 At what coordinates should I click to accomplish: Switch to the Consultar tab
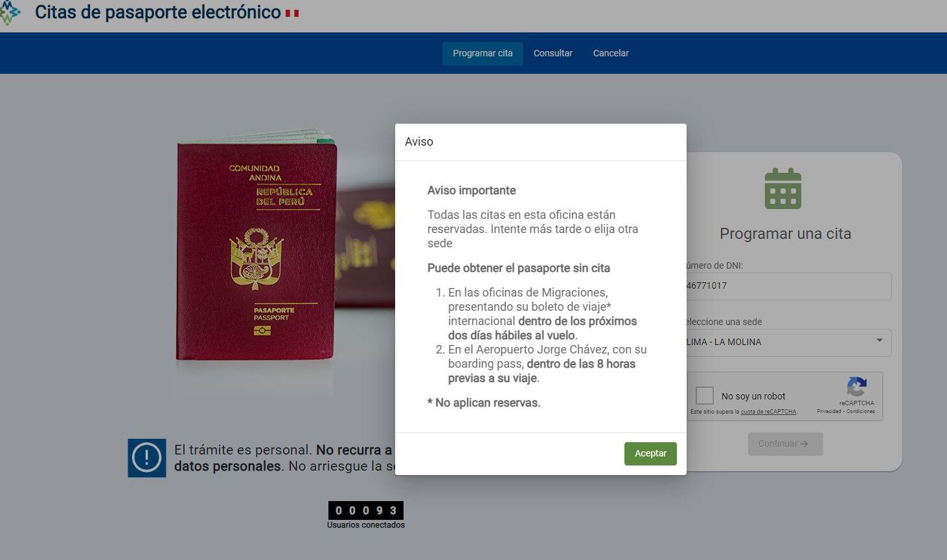(x=553, y=53)
